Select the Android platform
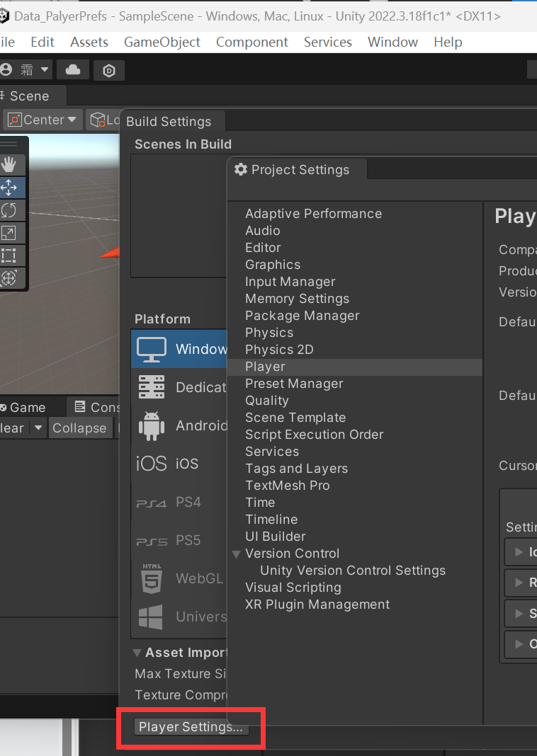537x756 pixels. (x=179, y=425)
